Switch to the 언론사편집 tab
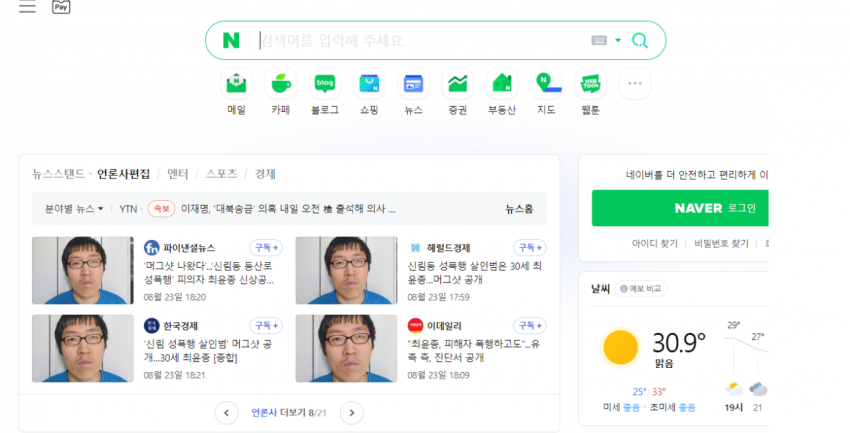850x433 pixels. pyautogui.click(x=123, y=174)
